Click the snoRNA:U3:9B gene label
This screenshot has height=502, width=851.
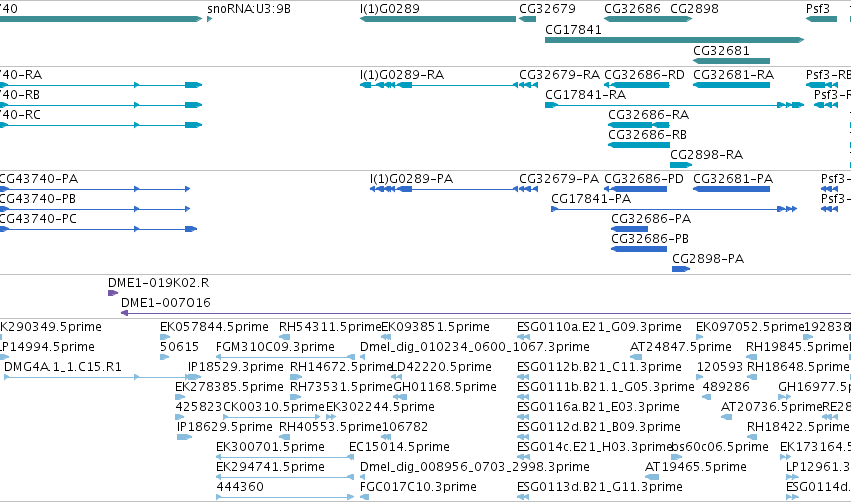[x=249, y=9]
